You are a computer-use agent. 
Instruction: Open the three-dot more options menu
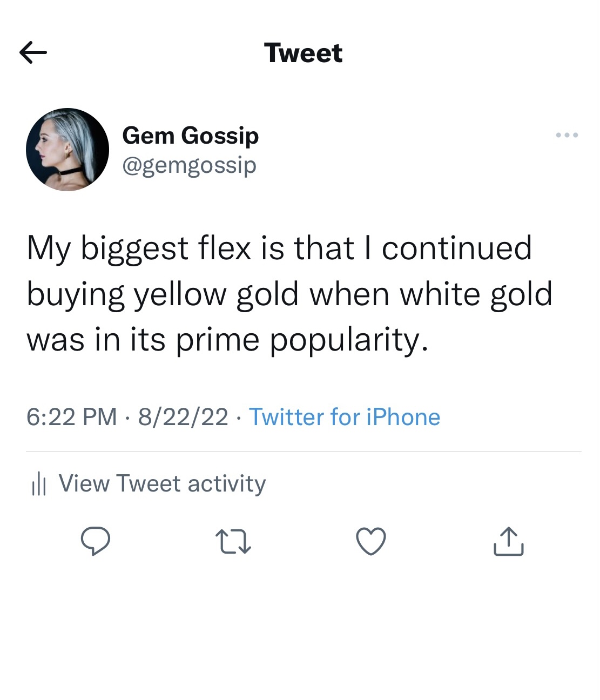point(567,135)
